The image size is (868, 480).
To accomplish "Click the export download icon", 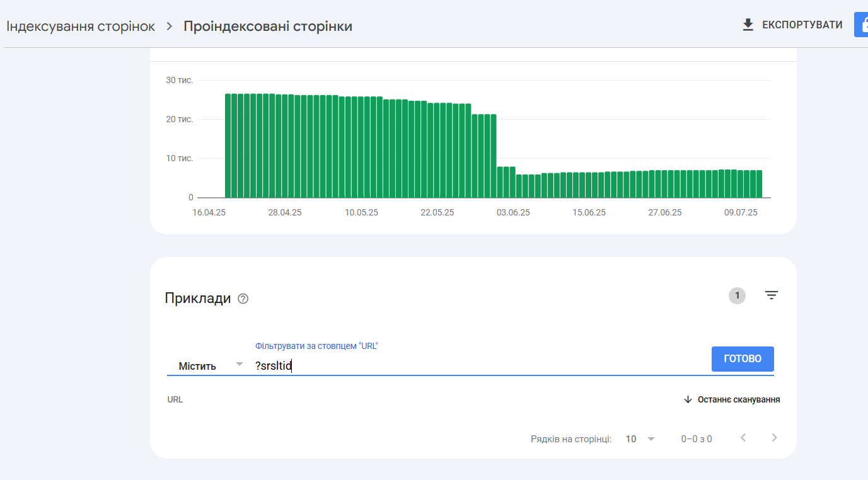I will 748,25.
